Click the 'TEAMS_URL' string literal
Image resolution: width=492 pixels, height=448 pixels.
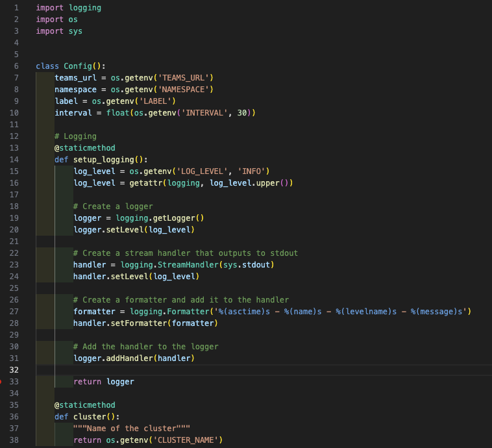coord(184,78)
